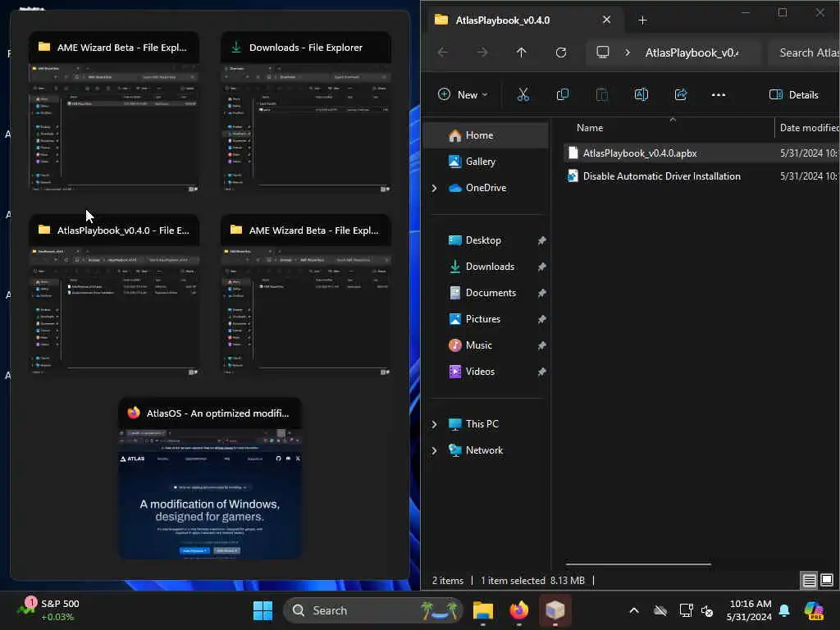This screenshot has width=840, height=630.
Task: Switch to Downloads - File Explorer thumbnail
Action: [x=306, y=112]
